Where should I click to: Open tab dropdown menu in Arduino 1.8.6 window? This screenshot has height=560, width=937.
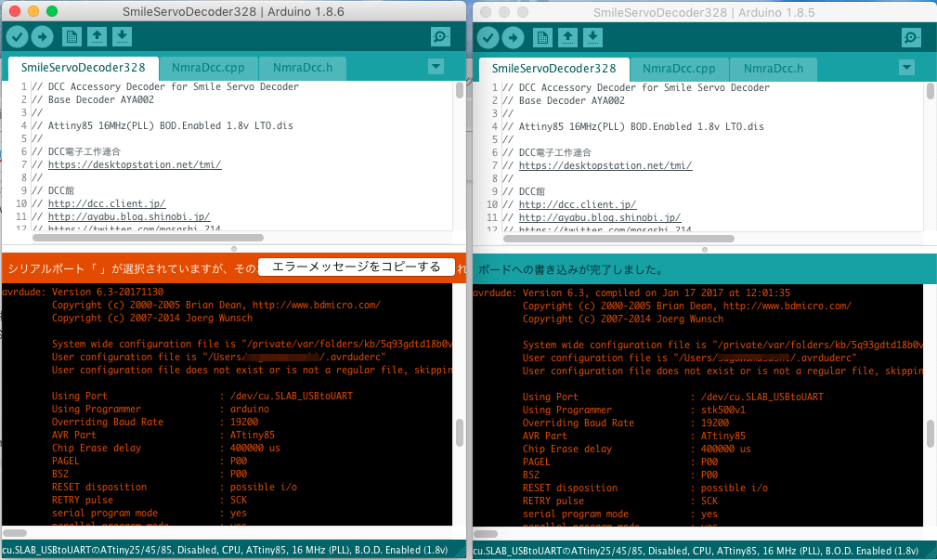click(x=436, y=67)
